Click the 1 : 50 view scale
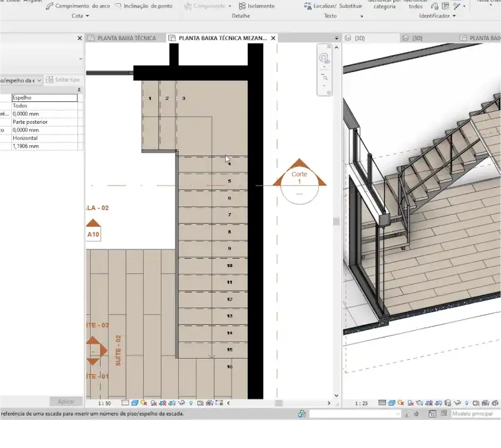The height and width of the screenshot is (448, 501). (x=104, y=404)
